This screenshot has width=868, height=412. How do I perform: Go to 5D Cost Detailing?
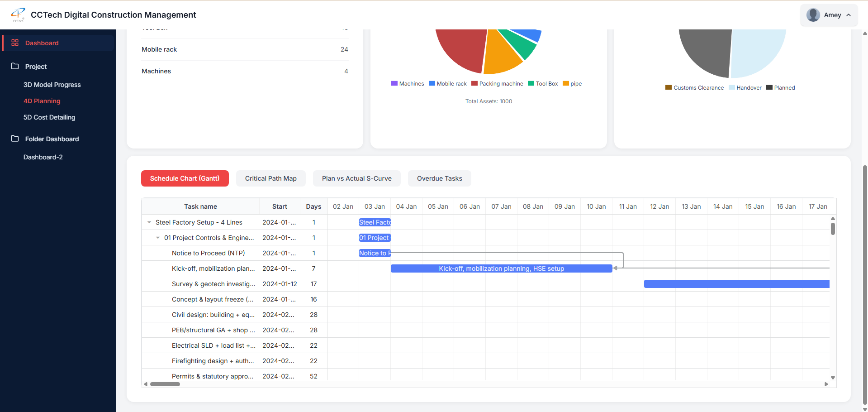49,117
